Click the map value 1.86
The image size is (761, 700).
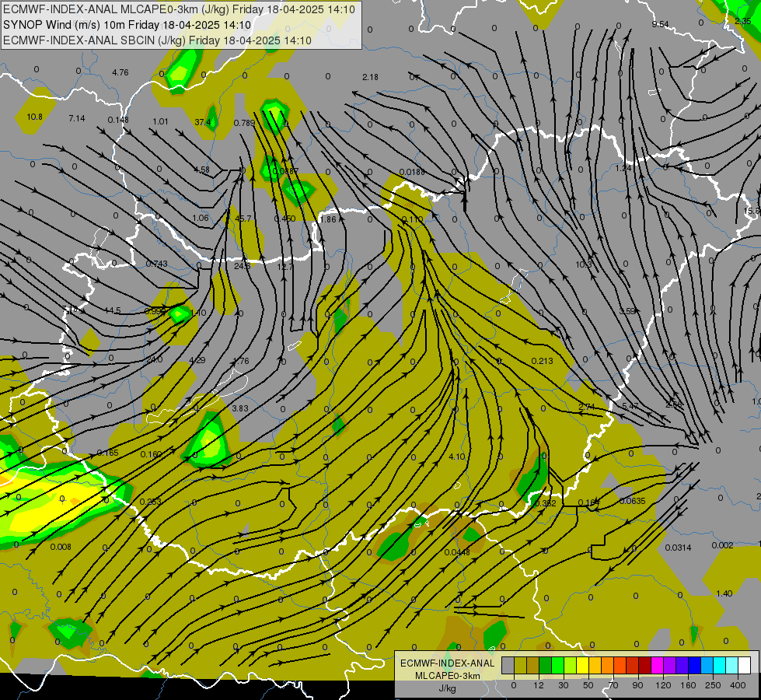pos(328,219)
